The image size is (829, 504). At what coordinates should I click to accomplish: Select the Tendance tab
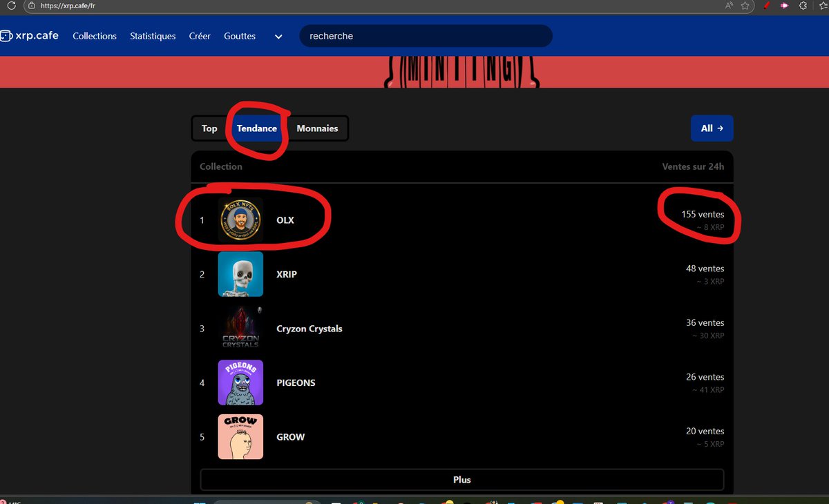[x=257, y=128]
